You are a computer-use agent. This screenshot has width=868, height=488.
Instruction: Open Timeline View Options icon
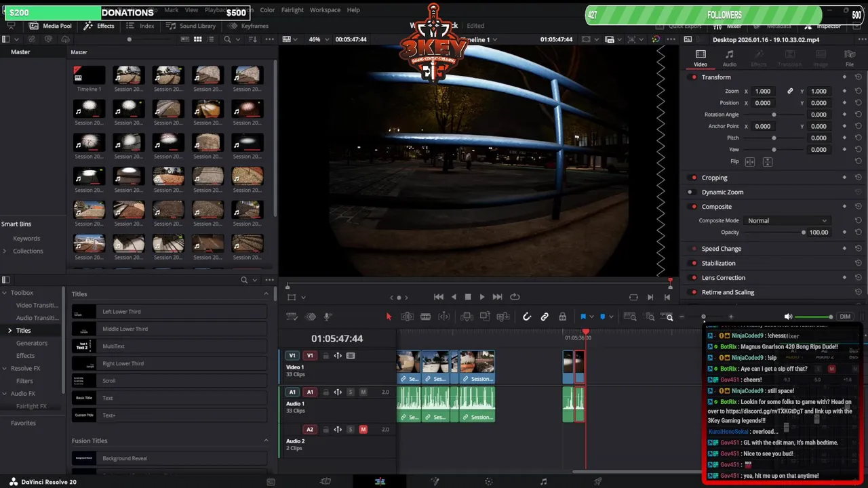pos(292,317)
